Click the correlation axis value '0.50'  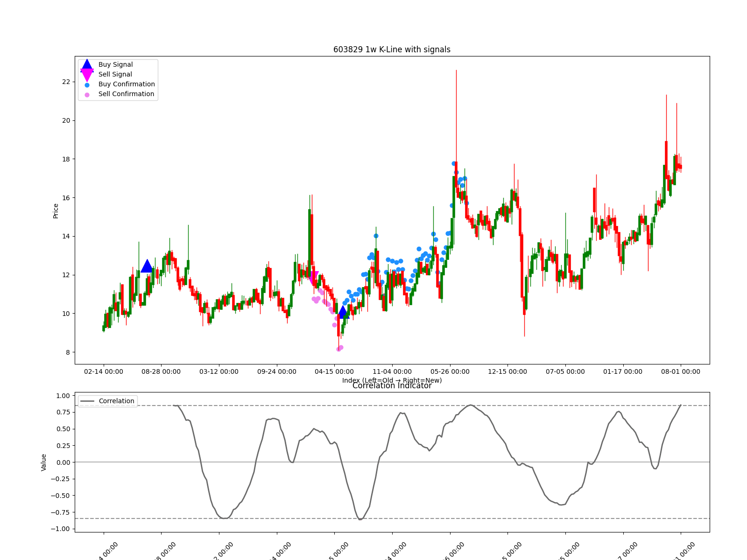pyautogui.click(x=63, y=429)
